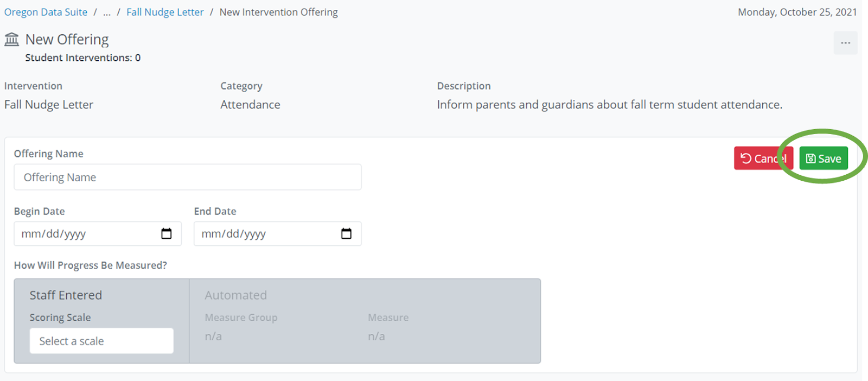Click the Attendance category value
Image resolution: width=868 pixels, height=381 pixels.
click(x=250, y=105)
